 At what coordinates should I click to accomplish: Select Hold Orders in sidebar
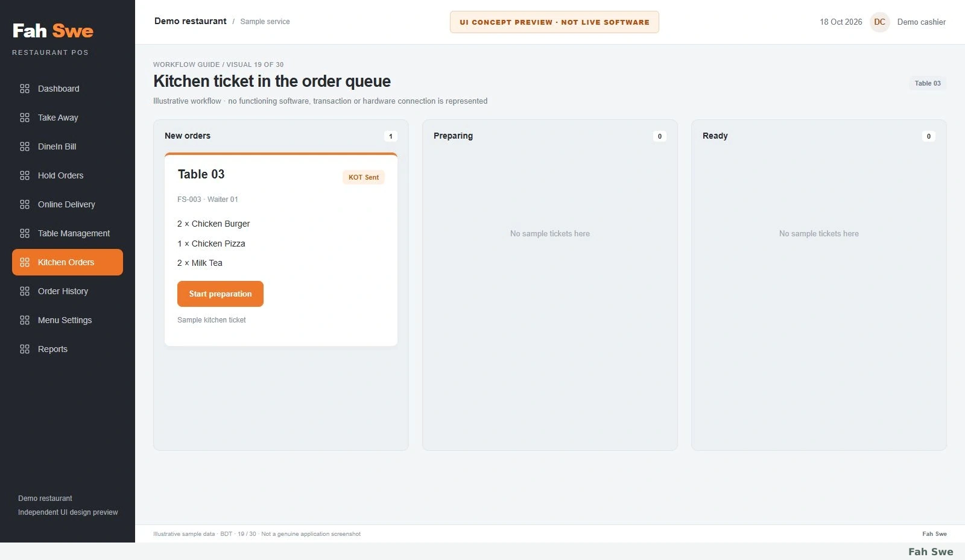click(x=68, y=175)
